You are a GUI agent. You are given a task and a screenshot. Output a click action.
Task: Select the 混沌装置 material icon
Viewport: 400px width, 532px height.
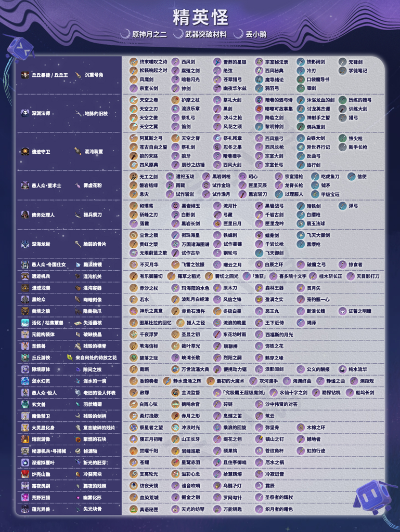pos(78,152)
